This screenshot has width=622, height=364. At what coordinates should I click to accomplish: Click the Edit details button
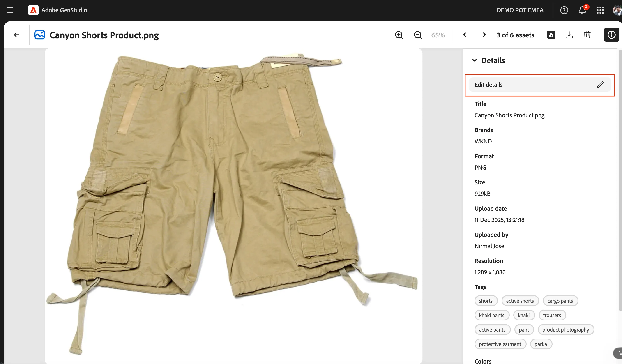540,85
